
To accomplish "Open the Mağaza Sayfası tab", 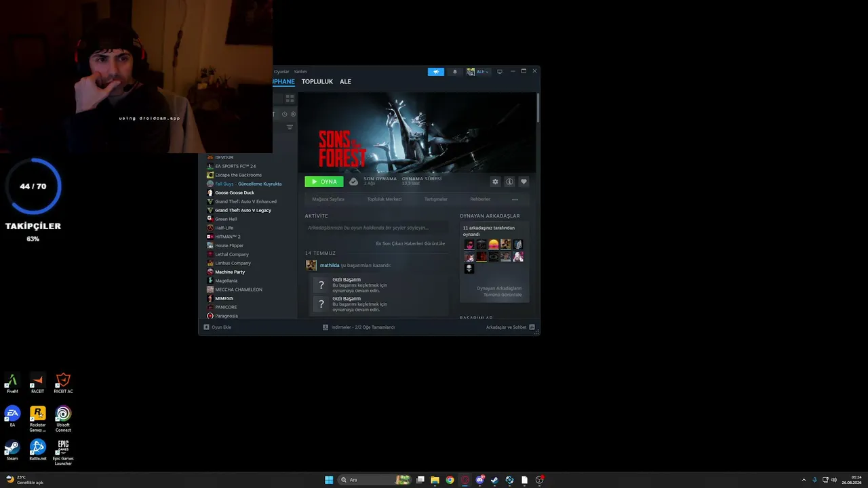I will [328, 199].
